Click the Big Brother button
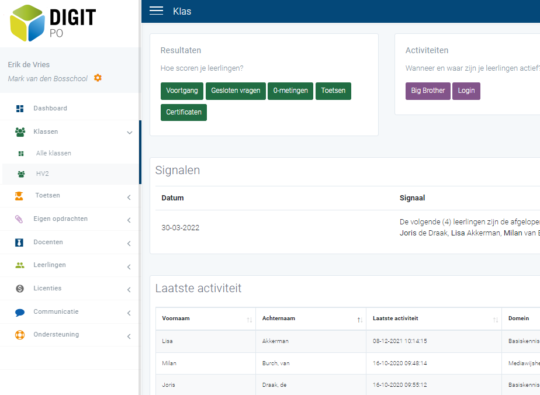 (428, 91)
